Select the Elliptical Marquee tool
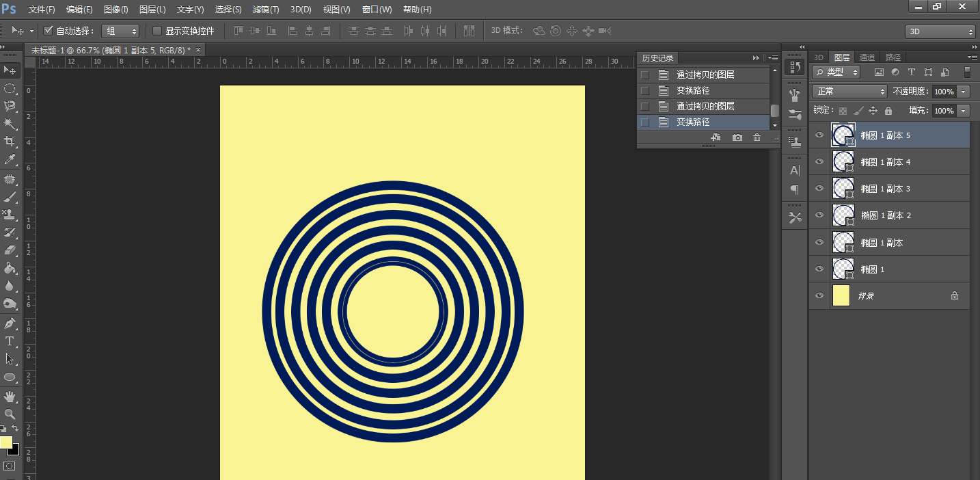The width and height of the screenshot is (980, 480). (x=10, y=88)
